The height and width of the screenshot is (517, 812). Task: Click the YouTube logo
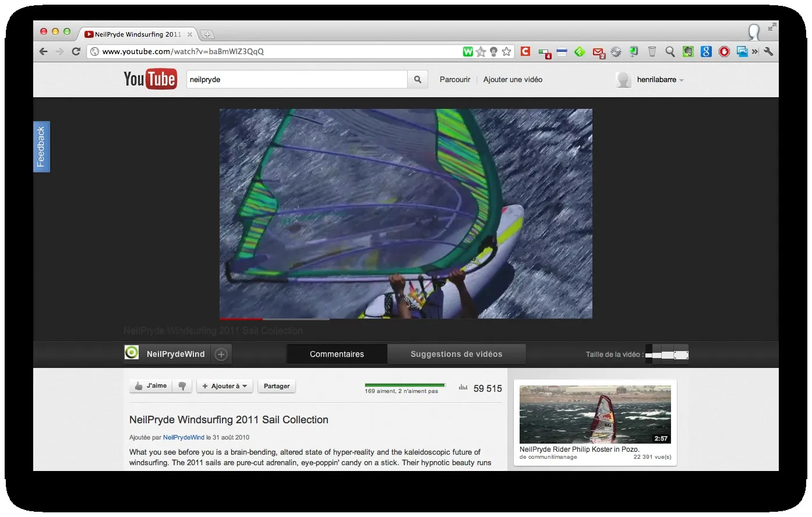coord(150,79)
